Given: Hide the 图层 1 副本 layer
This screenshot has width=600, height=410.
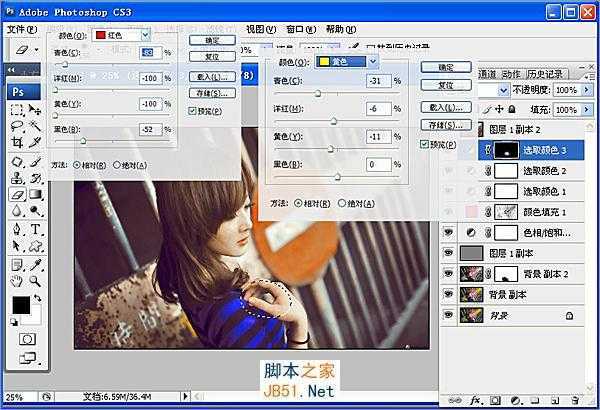Looking at the screenshot, I should [x=448, y=253].
